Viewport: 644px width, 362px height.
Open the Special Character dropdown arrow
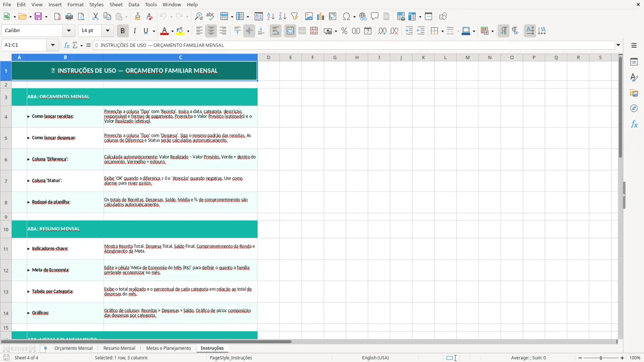[354, 17]
